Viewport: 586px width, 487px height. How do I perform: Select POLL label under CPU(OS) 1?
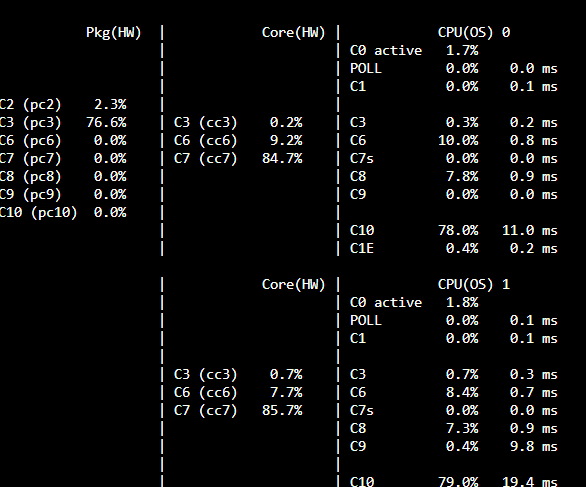click(x=366, y=320)
